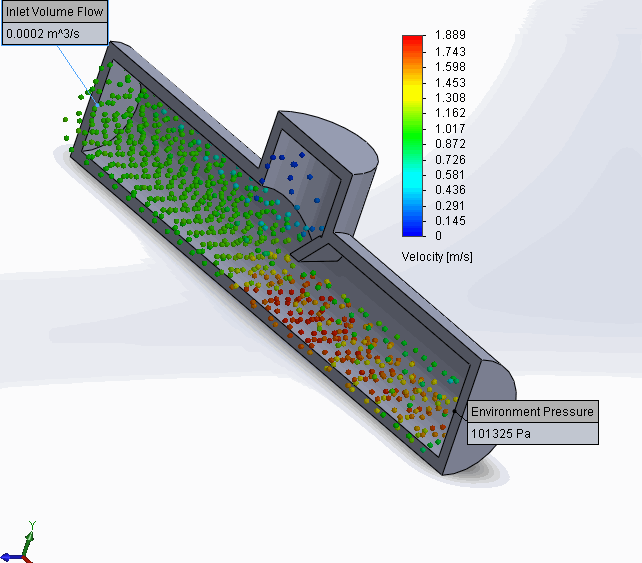Click the 0.0002 m^3/s inlet value
642x563 pixels.
point(54,34)
